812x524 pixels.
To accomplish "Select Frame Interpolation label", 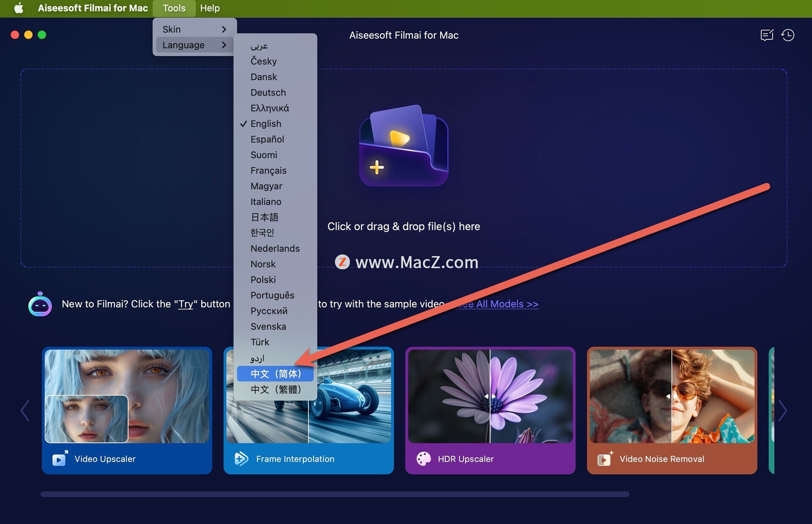I will [295, 459].
